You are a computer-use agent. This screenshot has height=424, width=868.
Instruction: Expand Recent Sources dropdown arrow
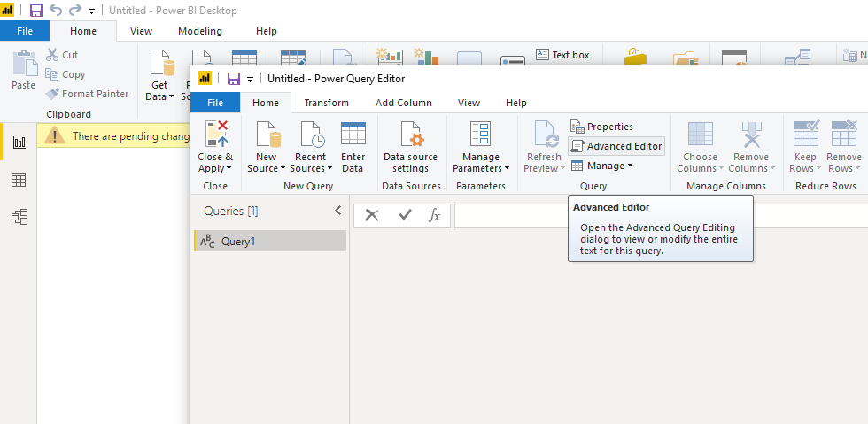pos(329,169)
